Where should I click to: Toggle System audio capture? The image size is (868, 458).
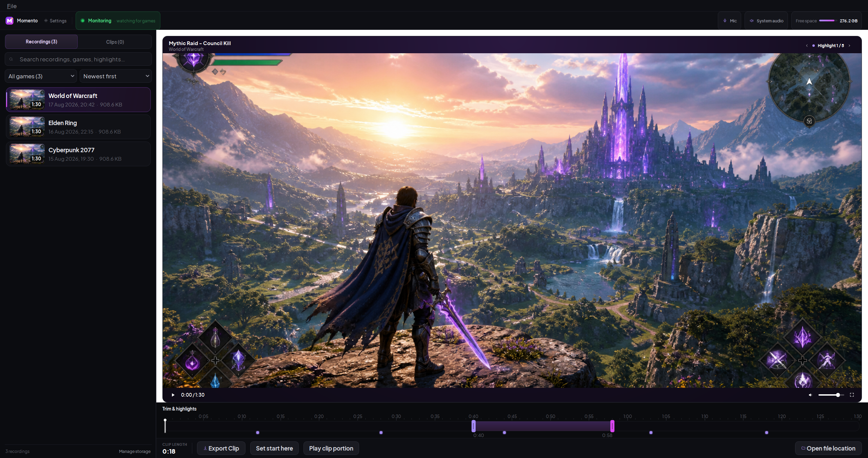pos(766,21)
